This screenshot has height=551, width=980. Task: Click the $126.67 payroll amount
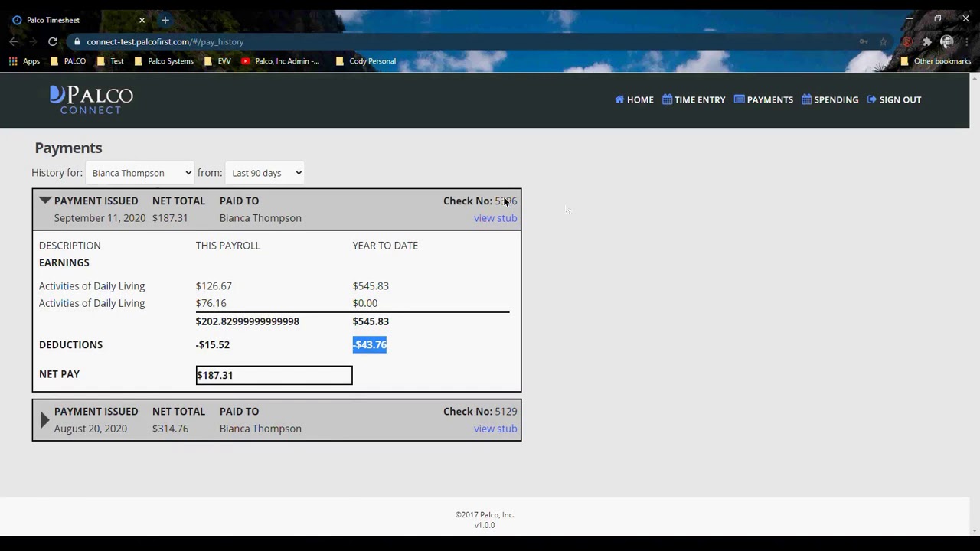pyautogui.click(x=214, y=286)
